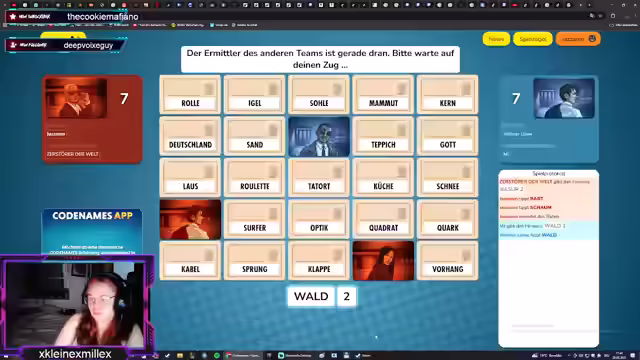Screen dimensions: 640x360
Task: Click the red agent card beside KLAPPE
Action: pos(383,261)
